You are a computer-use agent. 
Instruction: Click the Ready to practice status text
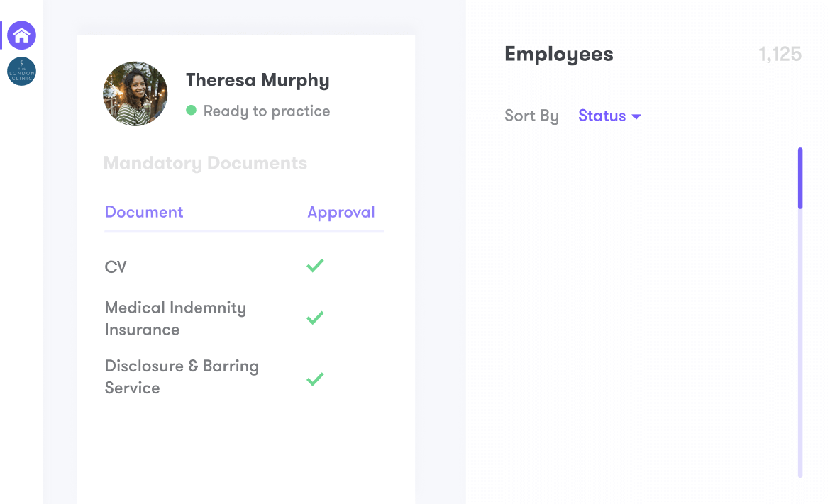click(x=267, y=111)
